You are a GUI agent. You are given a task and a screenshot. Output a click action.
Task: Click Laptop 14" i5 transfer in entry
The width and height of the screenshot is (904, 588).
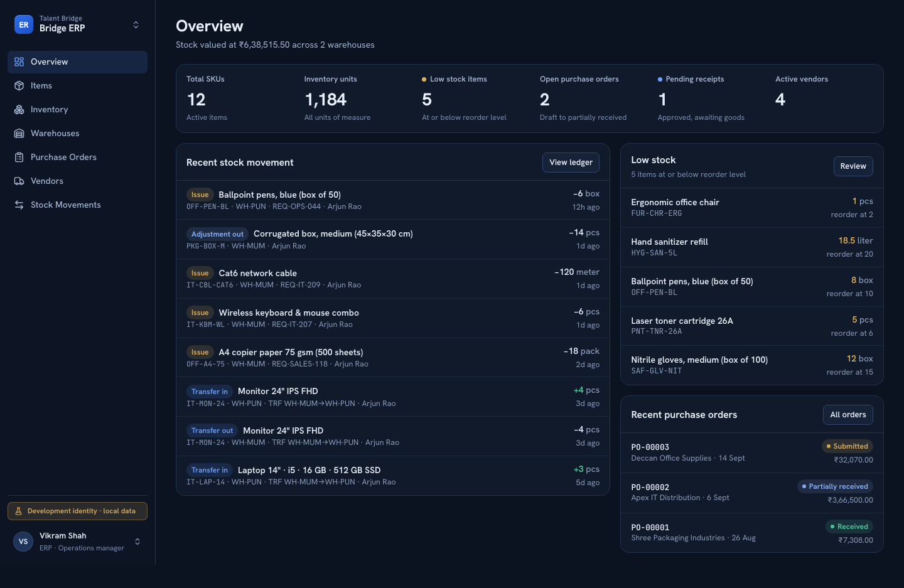point(393,476)
